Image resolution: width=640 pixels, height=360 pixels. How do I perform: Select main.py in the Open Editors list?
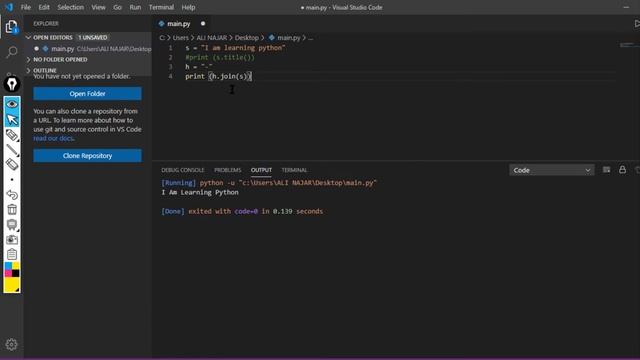tap(88, 49)
